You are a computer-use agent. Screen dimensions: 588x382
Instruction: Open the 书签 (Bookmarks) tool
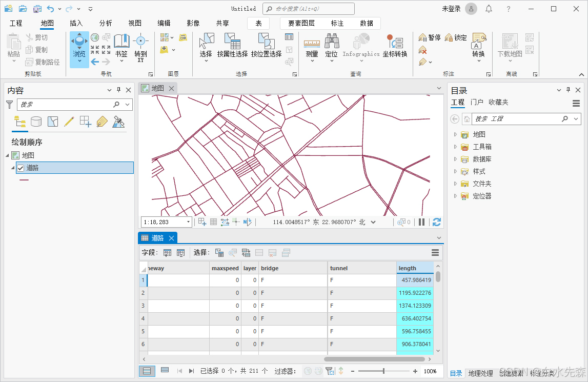[x=121, y=47]
